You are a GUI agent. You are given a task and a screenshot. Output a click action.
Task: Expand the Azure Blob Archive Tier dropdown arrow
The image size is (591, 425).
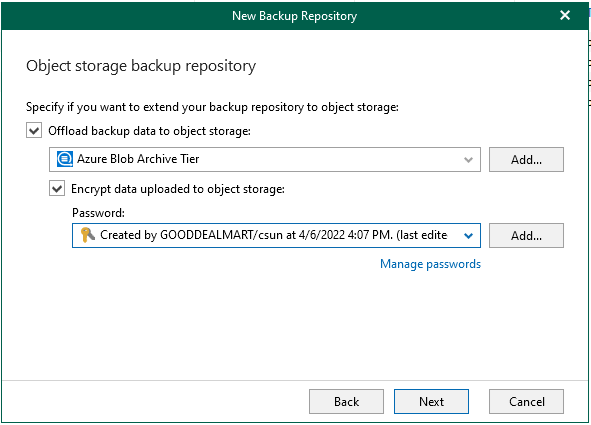pyautogui.click(x=468, y=160)
